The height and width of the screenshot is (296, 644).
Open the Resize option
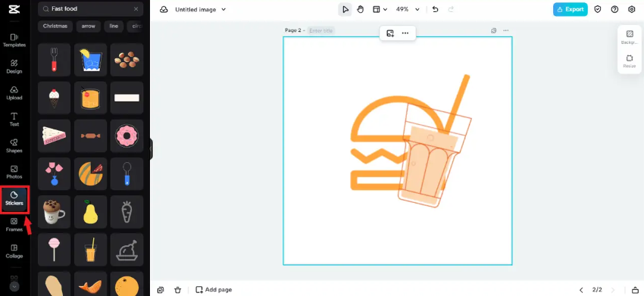(x=629, y=61)
